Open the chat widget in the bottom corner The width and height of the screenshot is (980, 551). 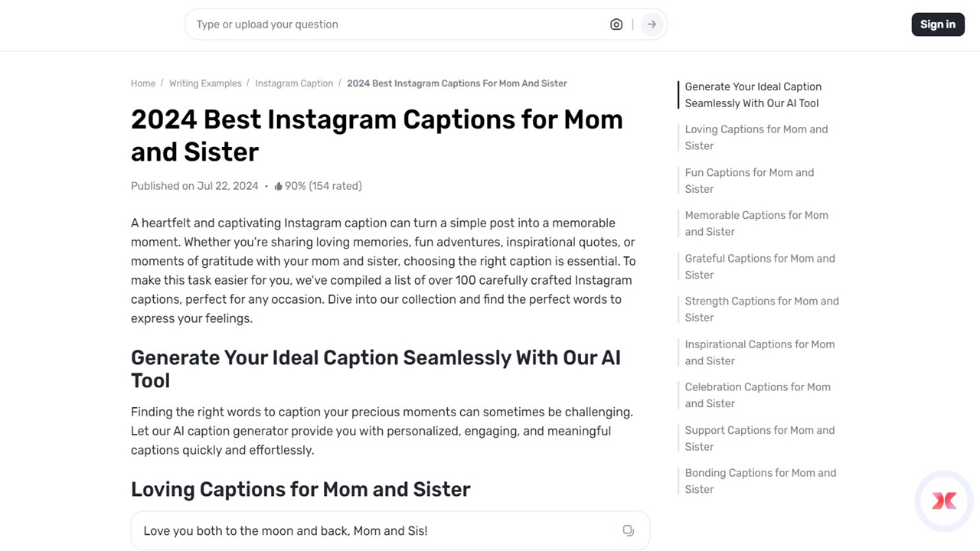tap(944, 500)
